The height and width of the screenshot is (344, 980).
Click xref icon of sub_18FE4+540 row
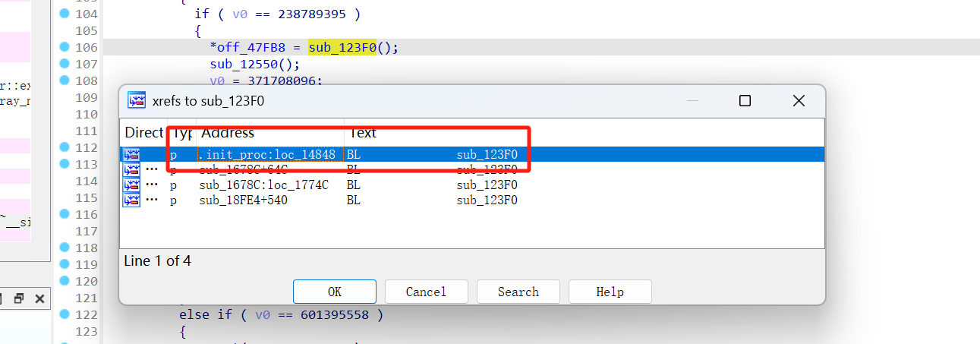pyautogui.click(x=132, y=200)
